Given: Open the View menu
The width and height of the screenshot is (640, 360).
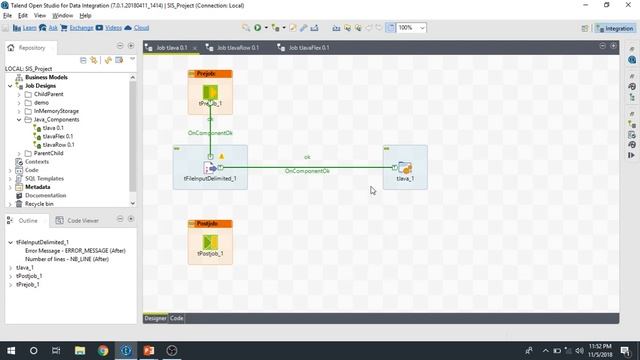Looking at the screenshot, I should [x=40, y=16].
